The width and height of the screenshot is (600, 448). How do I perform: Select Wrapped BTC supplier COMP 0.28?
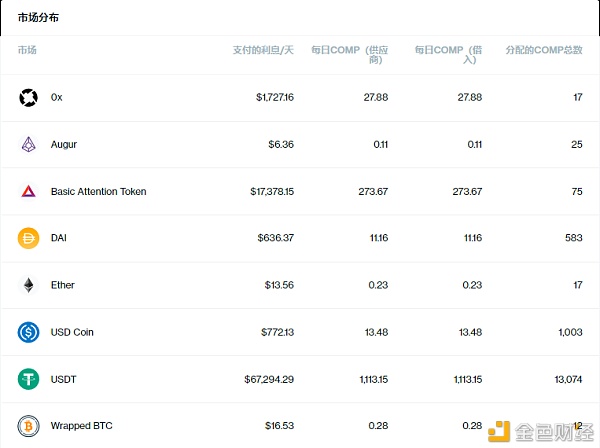378,426
